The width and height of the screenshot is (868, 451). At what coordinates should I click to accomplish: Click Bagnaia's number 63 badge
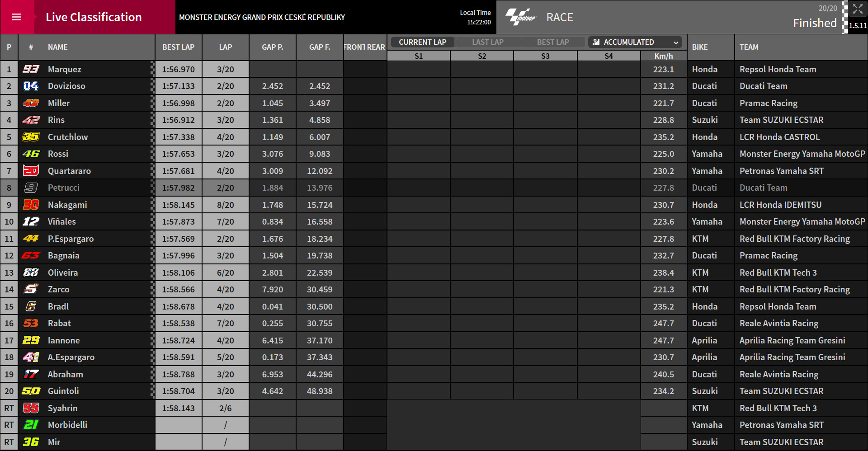tap(31, 255)
